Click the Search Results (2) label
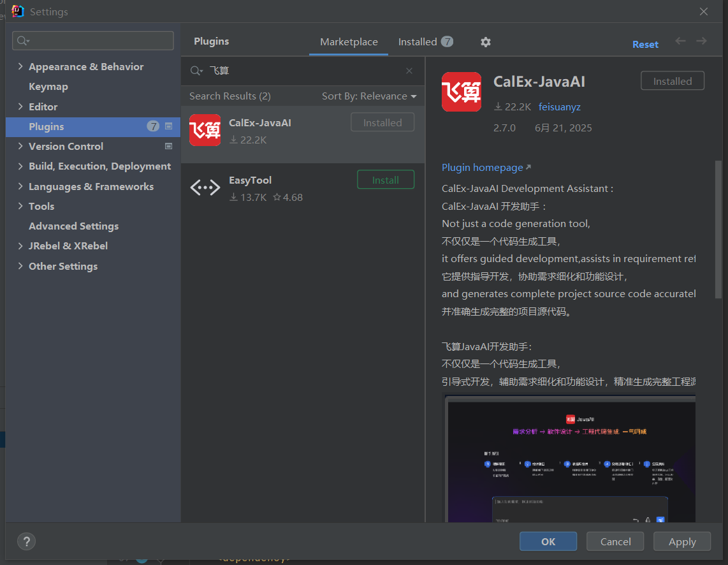728x565 pixels. point(230,96)
